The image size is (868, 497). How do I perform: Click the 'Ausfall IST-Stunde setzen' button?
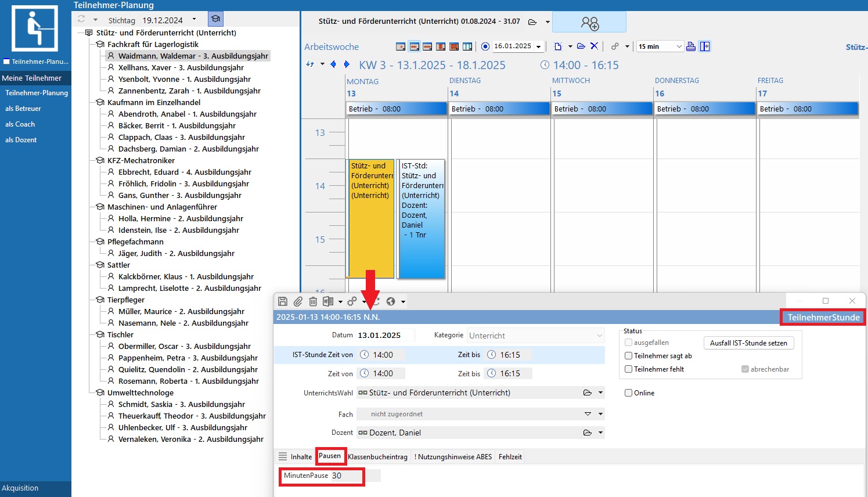pos(748,343)
